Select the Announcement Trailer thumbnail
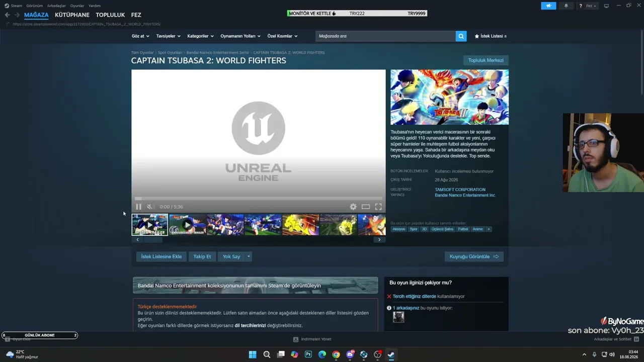This screenshot has width=644, height=362. 187,225
